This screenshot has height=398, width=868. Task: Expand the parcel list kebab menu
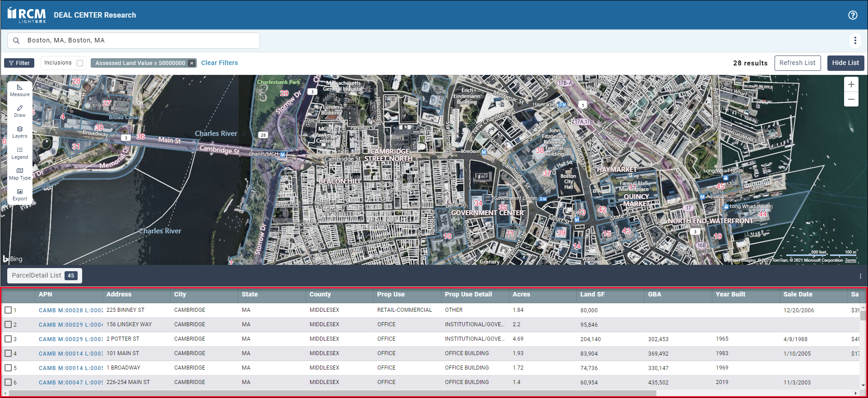pos(860,276)
